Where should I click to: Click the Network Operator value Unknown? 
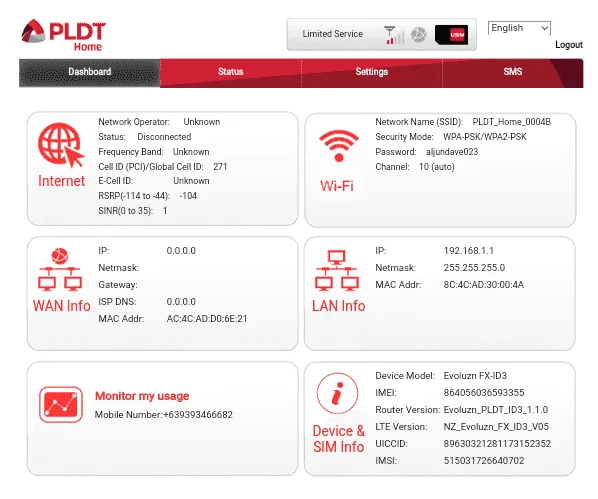(x=202, y=122)
